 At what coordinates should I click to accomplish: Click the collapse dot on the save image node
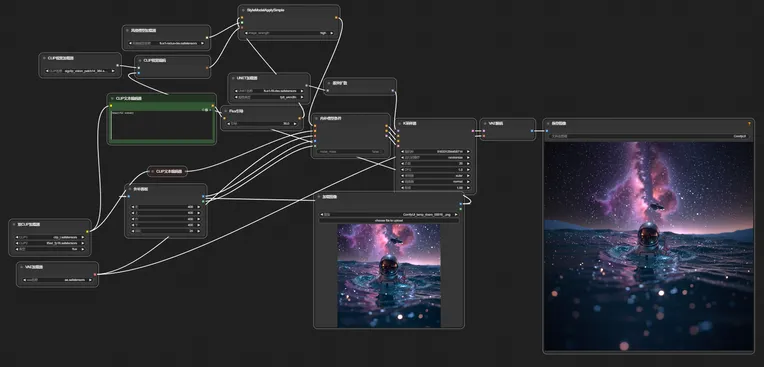click(x=548, y=124)
